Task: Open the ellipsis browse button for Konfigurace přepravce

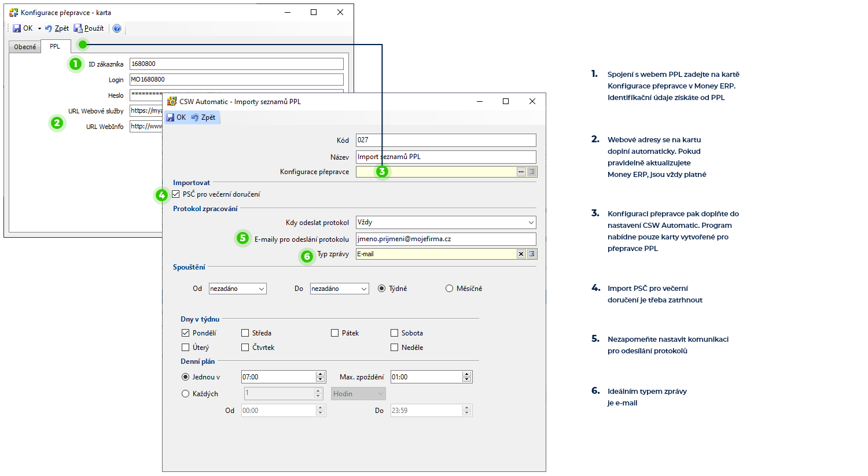Action: (521, 172)
